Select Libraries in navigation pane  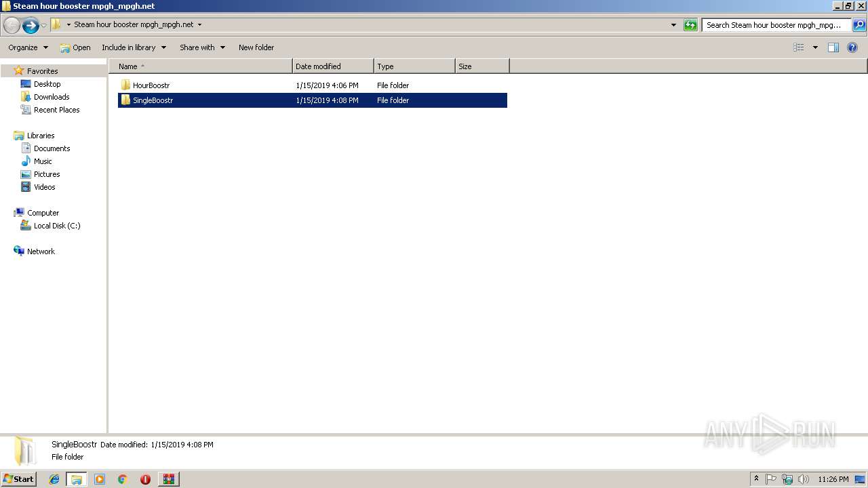coord(41,136)
